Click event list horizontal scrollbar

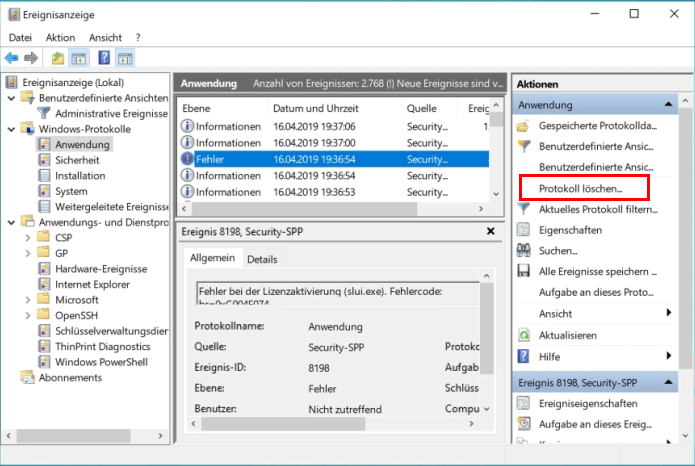(x=304, y=208)
